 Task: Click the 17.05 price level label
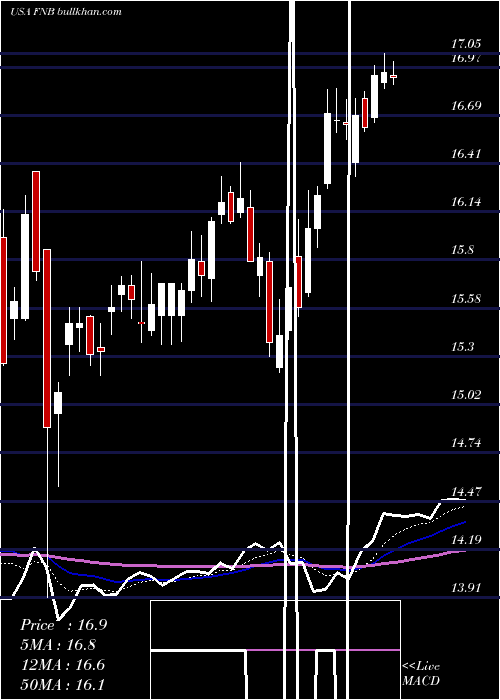[x=466, y=44]
